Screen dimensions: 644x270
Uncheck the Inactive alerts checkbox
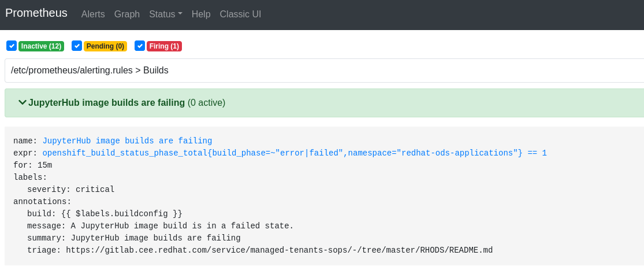pyautogui.click(x=12, y=46)
